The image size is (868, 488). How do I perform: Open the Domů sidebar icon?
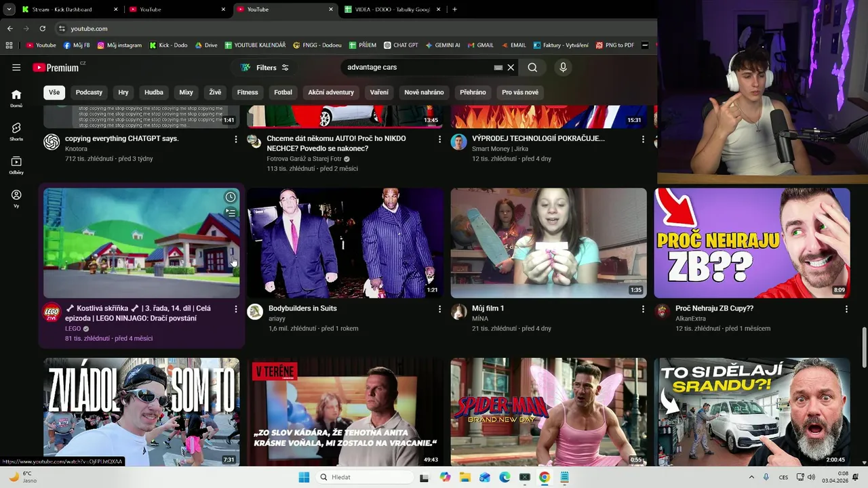pyautogui.click(x=16, y=98)
